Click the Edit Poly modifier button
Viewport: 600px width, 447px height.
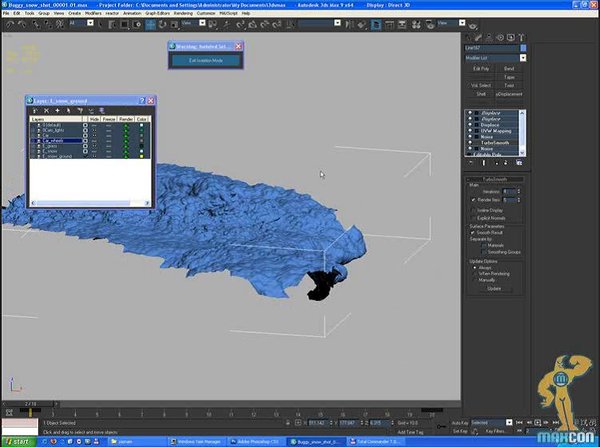click(481, 69)
